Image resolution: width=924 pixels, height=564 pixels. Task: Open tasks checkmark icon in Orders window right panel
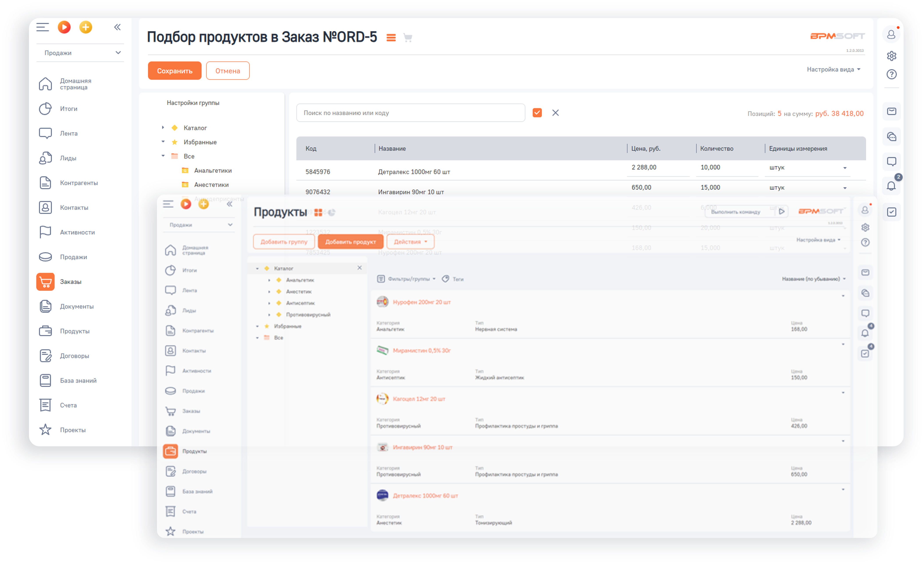[891, 212]
